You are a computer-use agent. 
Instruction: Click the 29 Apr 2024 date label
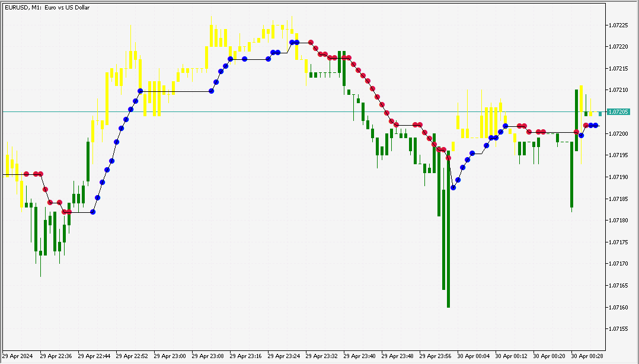click(x=18, y=356)
